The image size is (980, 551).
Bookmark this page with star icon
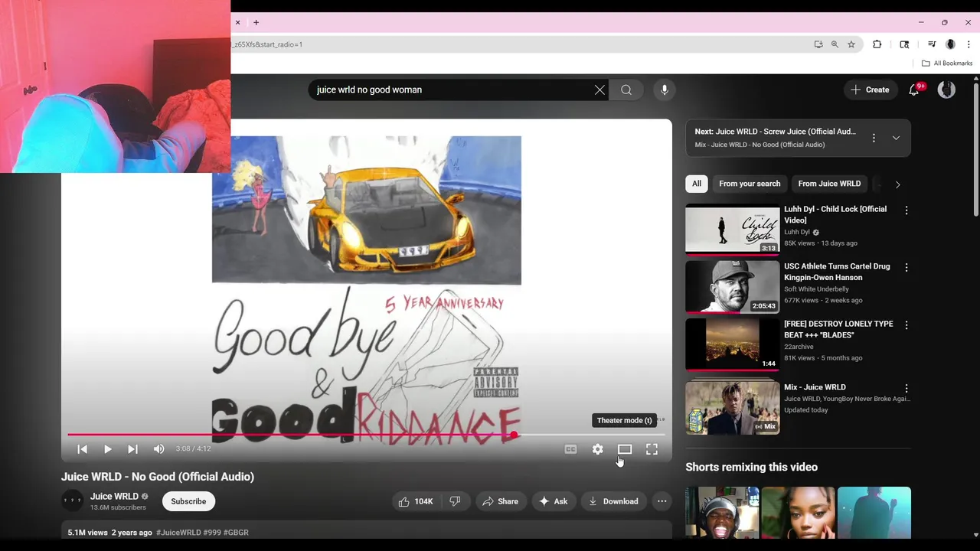[x=851, y=44]
